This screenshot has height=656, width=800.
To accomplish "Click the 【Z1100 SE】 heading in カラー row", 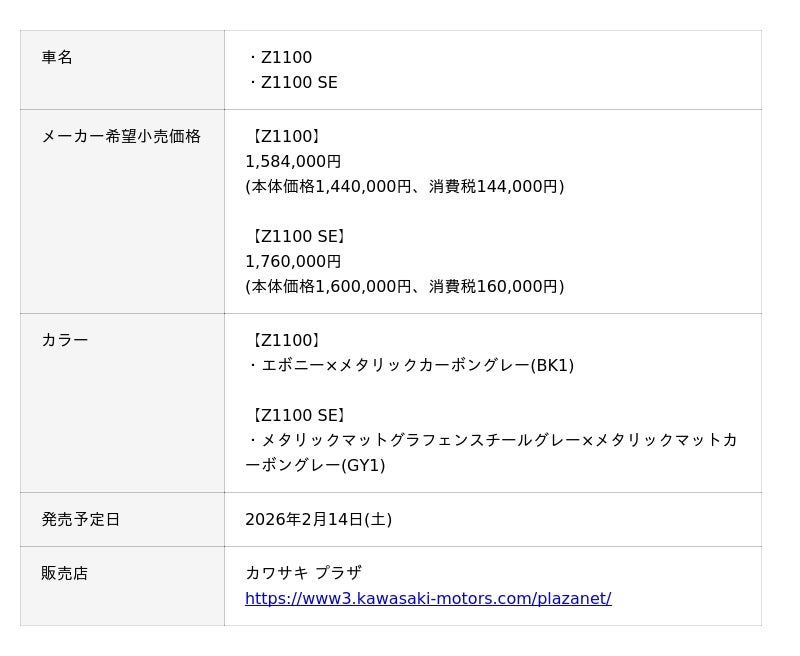I will click(297, 416).
